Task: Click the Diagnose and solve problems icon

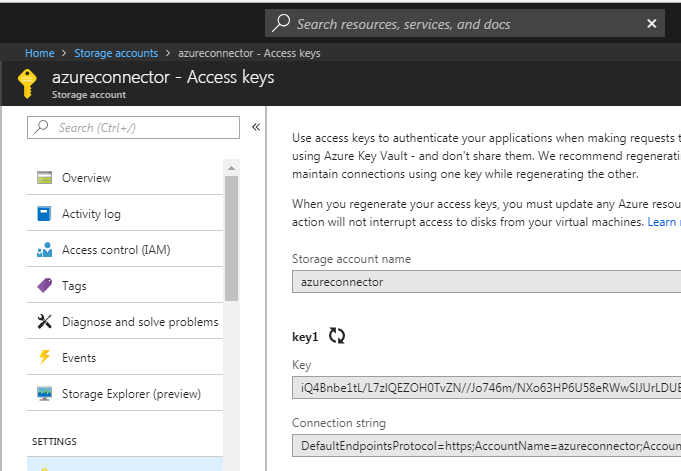Action: tap(44, 322)
